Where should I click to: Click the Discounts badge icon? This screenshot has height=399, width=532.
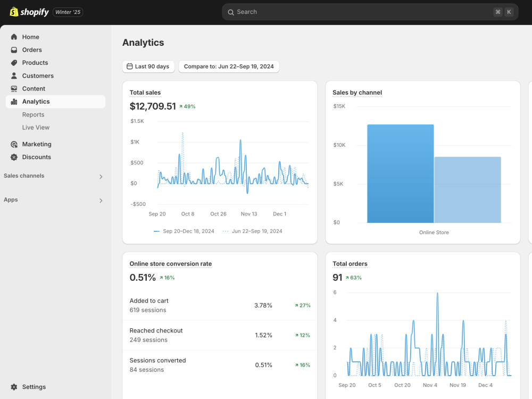click(14, 157)
